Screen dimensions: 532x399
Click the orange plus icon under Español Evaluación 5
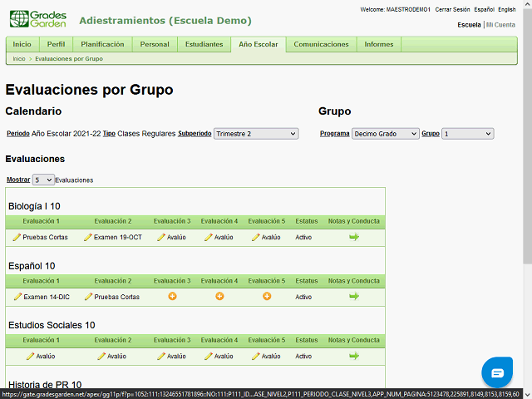[267, 296]
